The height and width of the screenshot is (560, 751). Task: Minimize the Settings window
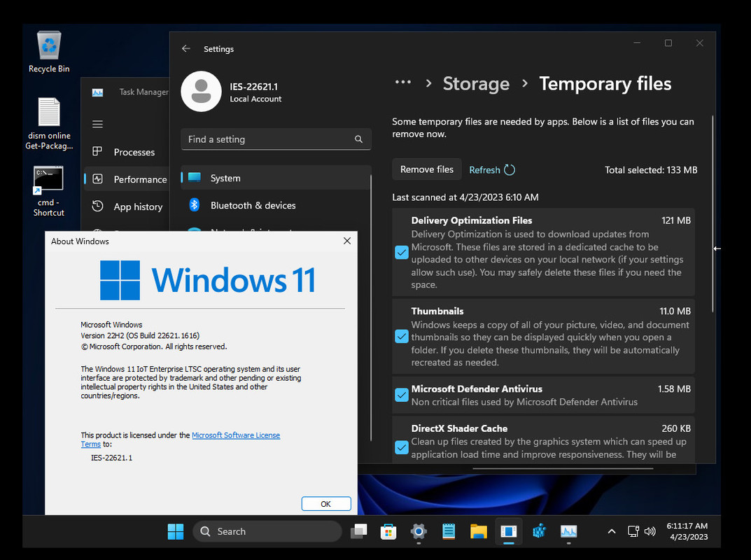tap(637, 43)
